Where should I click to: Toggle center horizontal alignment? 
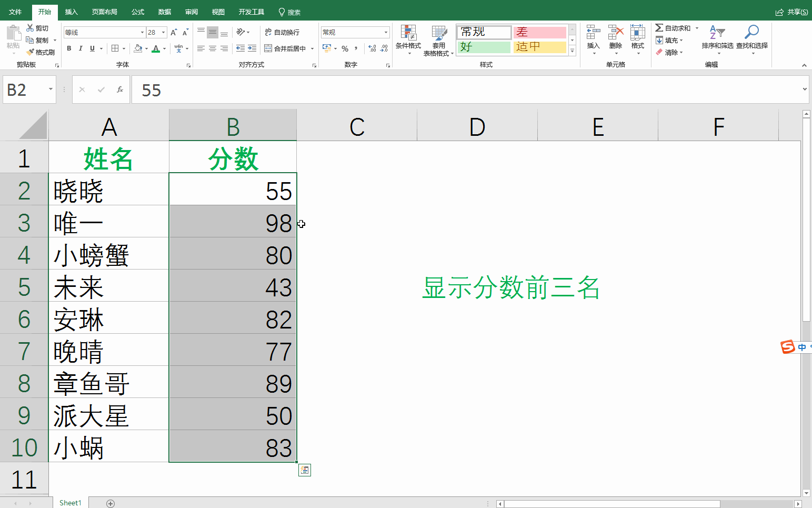point(213,48)
